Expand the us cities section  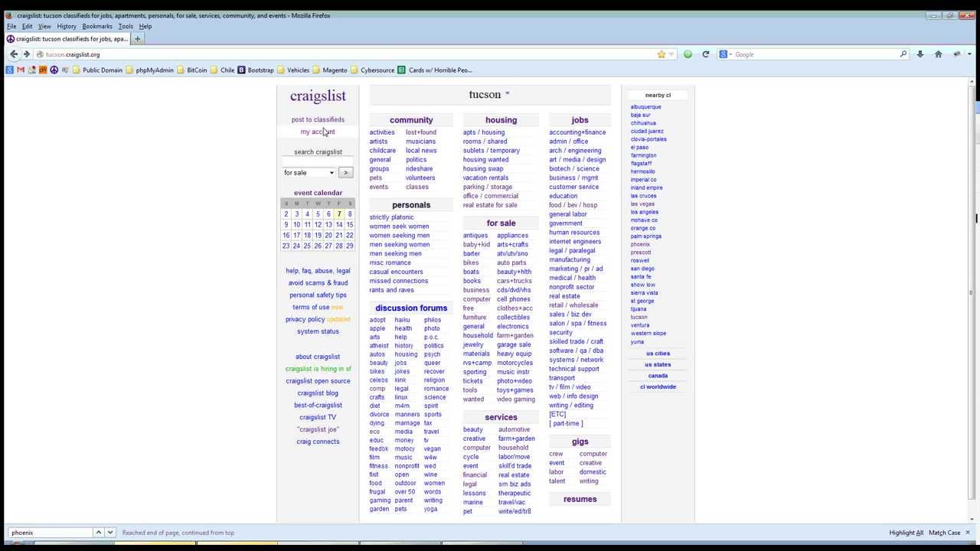pyautogui.click(x=658, y=354)
